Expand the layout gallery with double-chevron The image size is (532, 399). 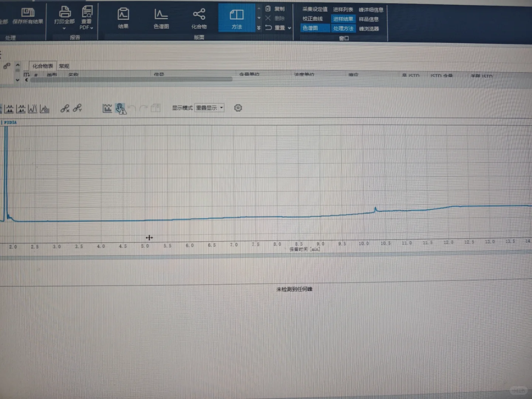click(259, 28)
